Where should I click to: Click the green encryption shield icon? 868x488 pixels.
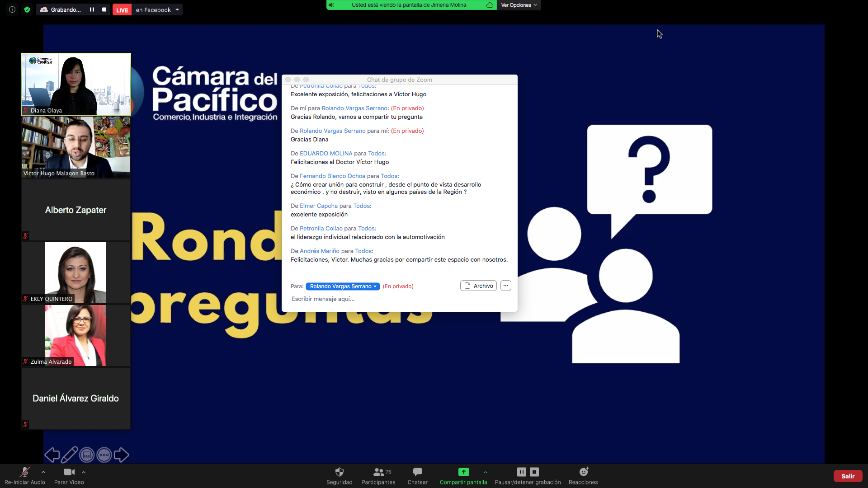pos(27,9)
